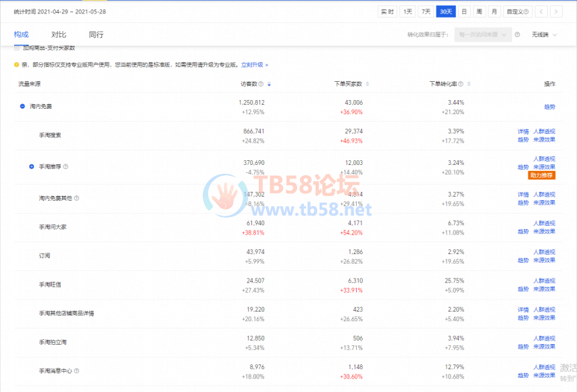Sort by 访客数 column arrow
Image resolution: width=577 pixels, height=392 pixels.
tap(269, 84)
